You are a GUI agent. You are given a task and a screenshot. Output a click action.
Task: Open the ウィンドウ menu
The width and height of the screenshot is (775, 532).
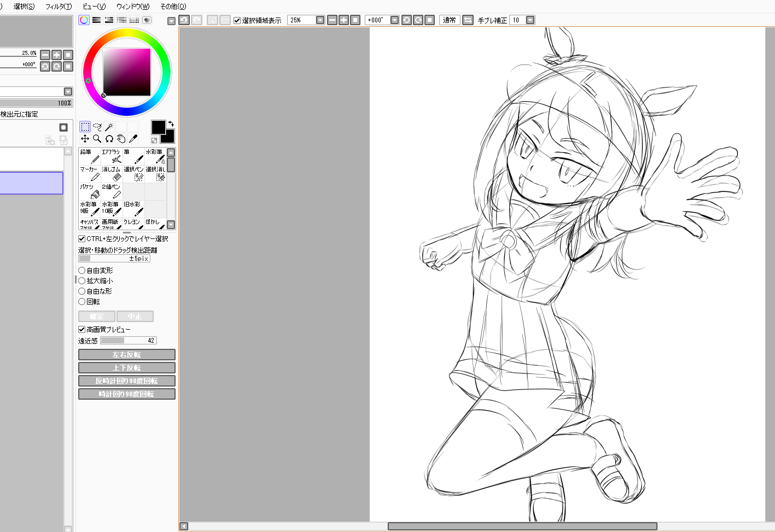(132, 6)
